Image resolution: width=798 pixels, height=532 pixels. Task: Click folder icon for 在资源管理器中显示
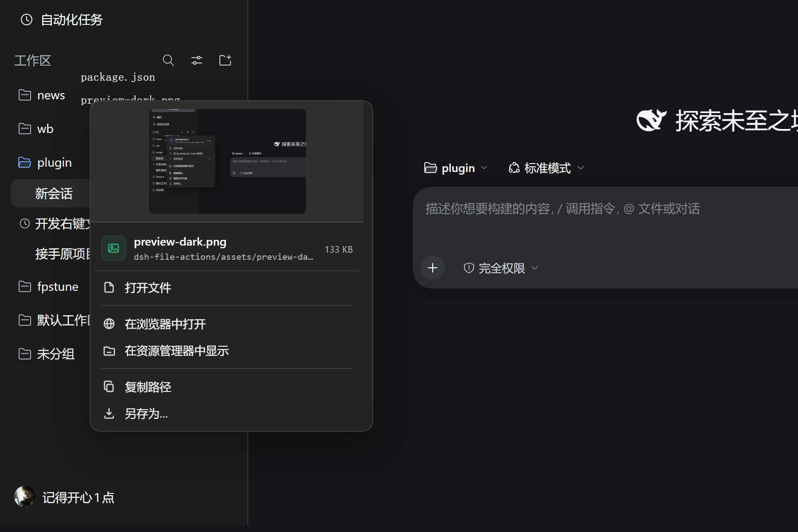[x=109, y=351]
